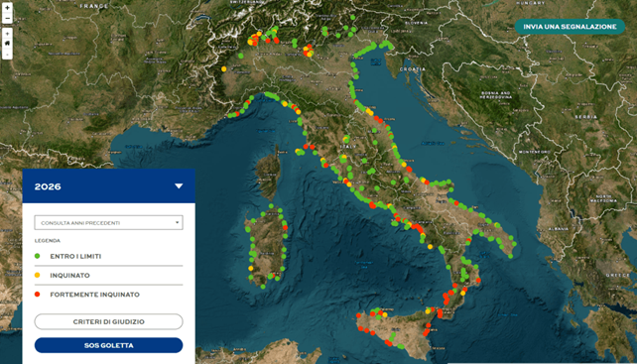Click the green dot in the legend
Image resolution: width=637 pixels, height=364 pixels.
click(38, 256)
